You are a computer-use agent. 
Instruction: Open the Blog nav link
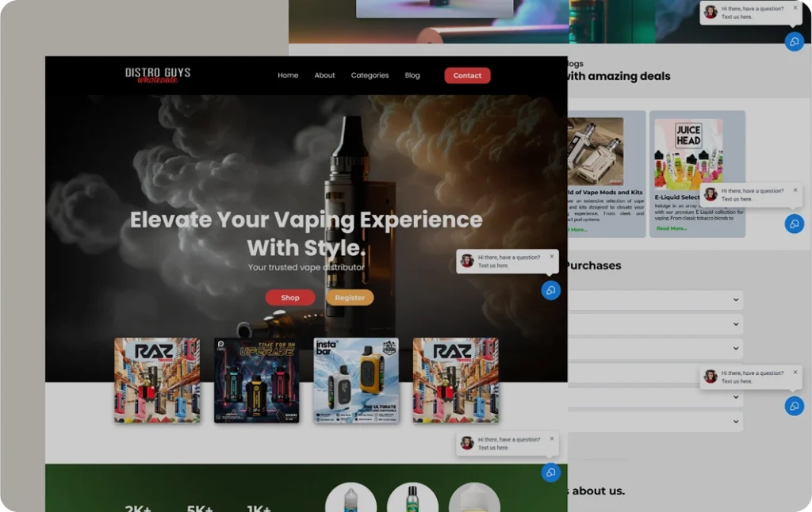coord(412,75)
